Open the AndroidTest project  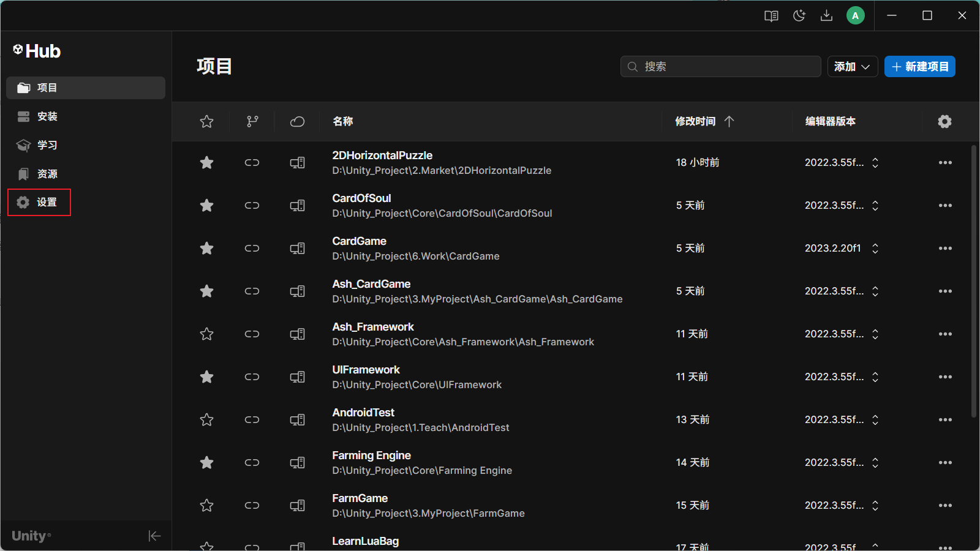(363, 413)
